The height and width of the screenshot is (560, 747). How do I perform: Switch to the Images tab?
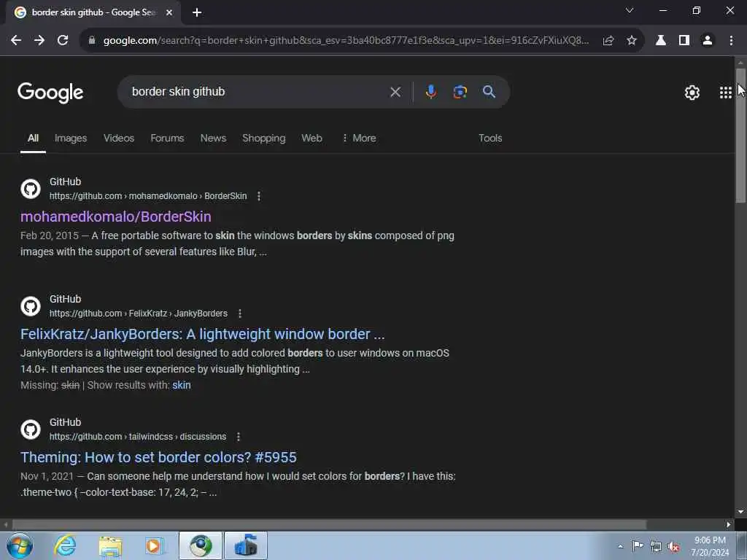point(71,138)
